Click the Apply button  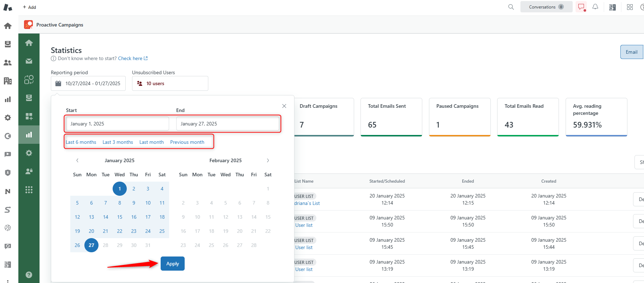[173, 264]
